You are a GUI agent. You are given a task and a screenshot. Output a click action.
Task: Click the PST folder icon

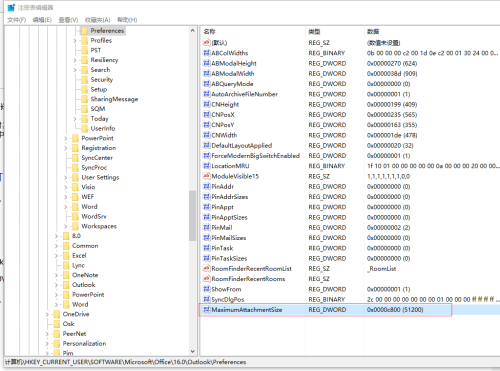(85, 50)
